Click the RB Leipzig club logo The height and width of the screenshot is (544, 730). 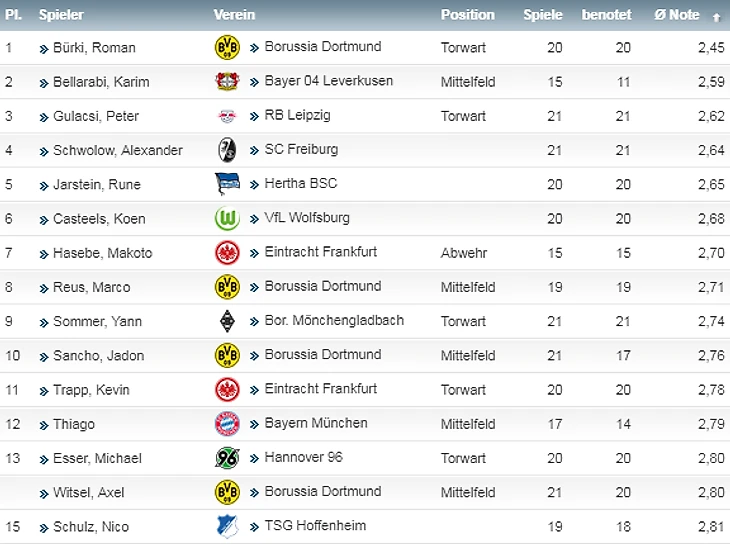tap(227, 116)
